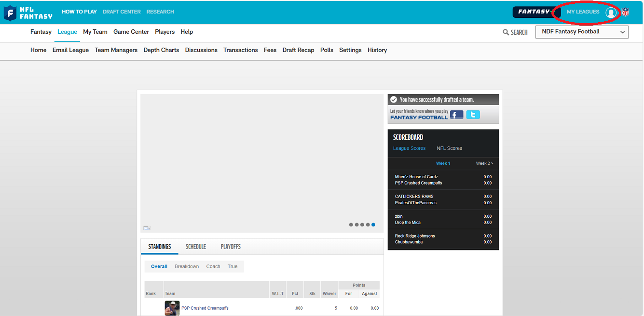Screen dimensions: 644x316
Task: Click the PSP Crushed Creampuffs team photo
Action: (x=172, y=308)
